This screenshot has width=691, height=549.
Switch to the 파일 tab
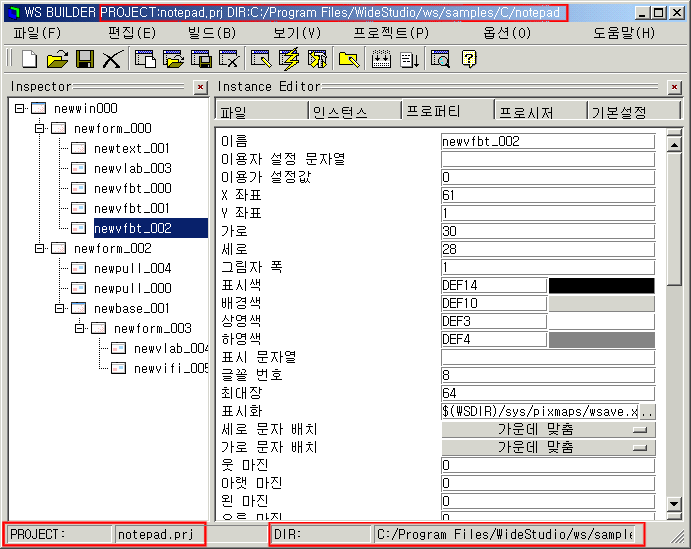(x=261, y=112)
